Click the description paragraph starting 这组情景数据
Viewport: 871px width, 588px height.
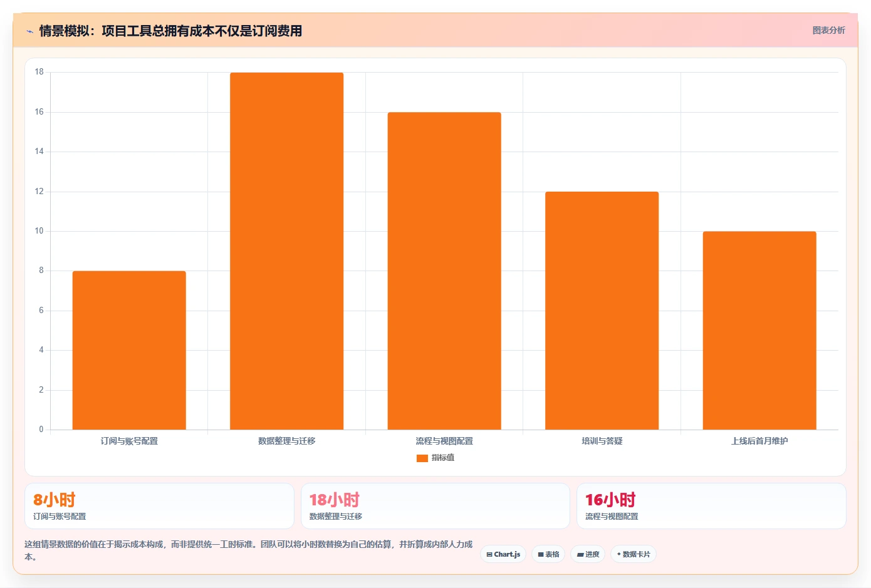pos(249,550)
